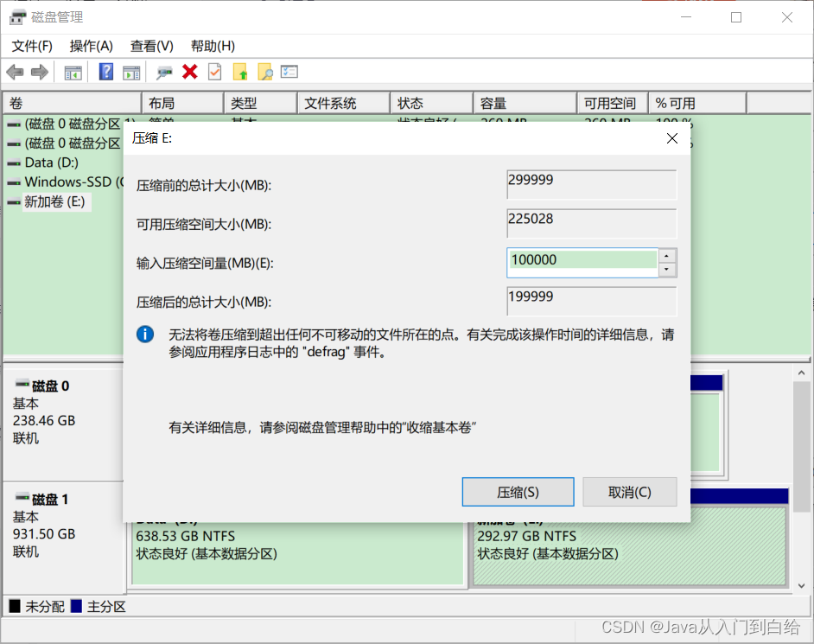Viewport: 814px width, 644px height.
Task: Select the 292.97 GB NTFS partition
Action: click(x=630, y=553)
